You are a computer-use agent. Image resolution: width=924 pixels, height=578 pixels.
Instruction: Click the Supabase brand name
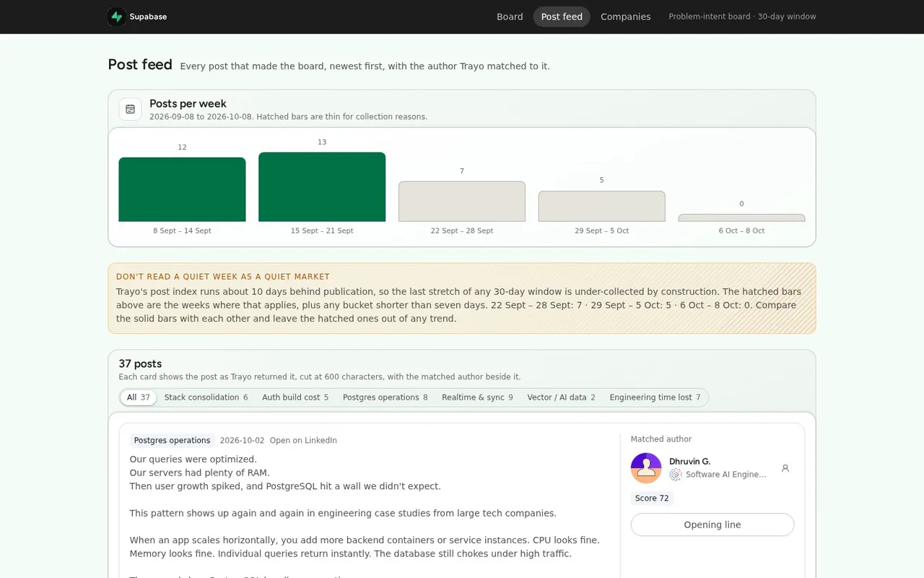[x=148, y=17]
